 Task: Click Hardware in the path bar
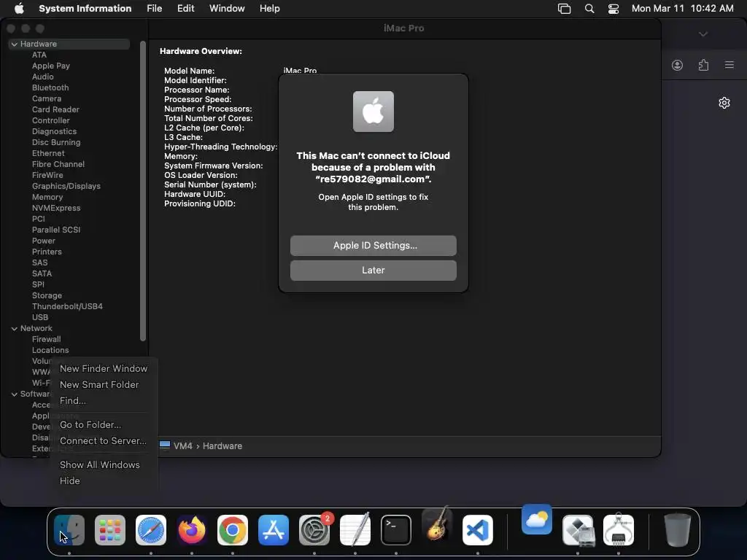(222, 446)
